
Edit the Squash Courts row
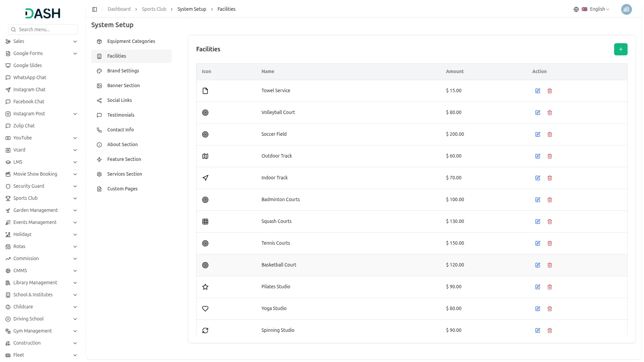click(537, 222)
